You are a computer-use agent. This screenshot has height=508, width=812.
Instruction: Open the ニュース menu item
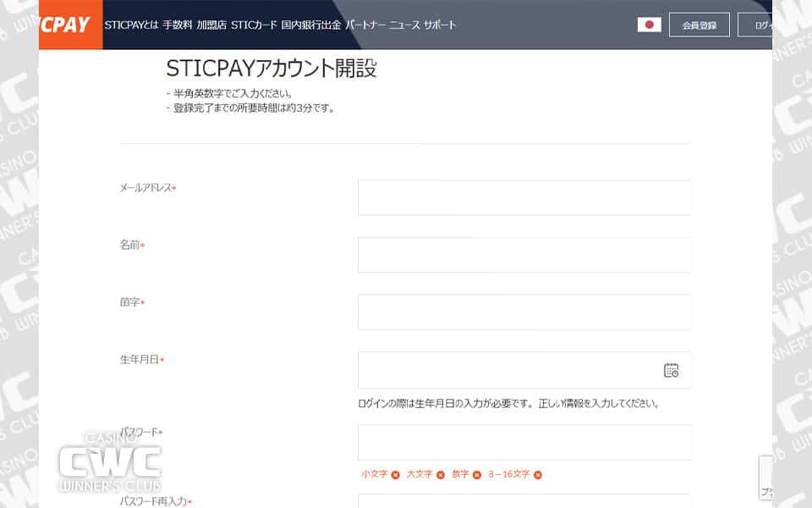404,25
